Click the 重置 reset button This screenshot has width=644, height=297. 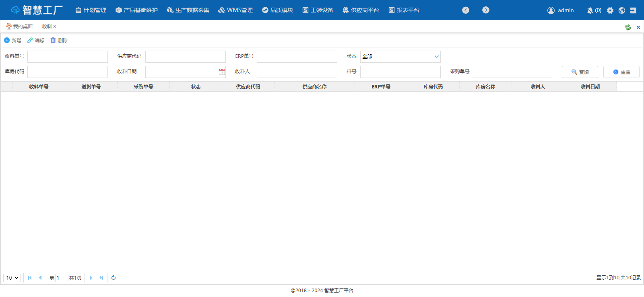pyautogui.click(x=621, y=72)
